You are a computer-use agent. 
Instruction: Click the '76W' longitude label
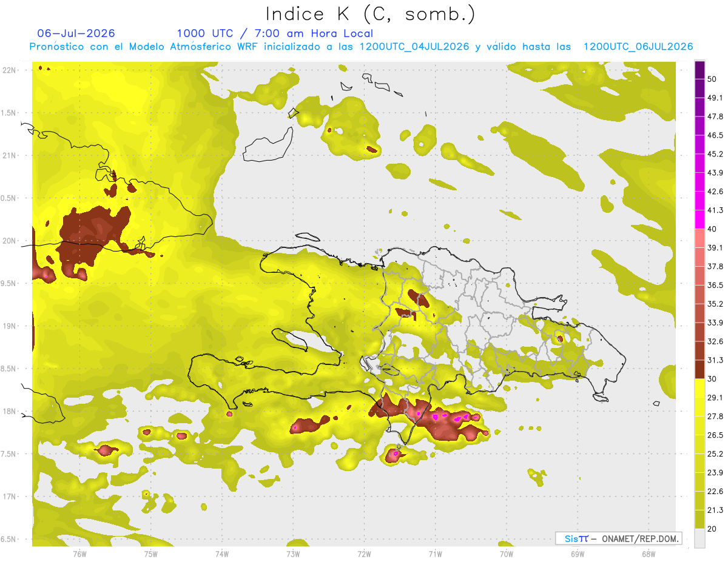(79, 554)
